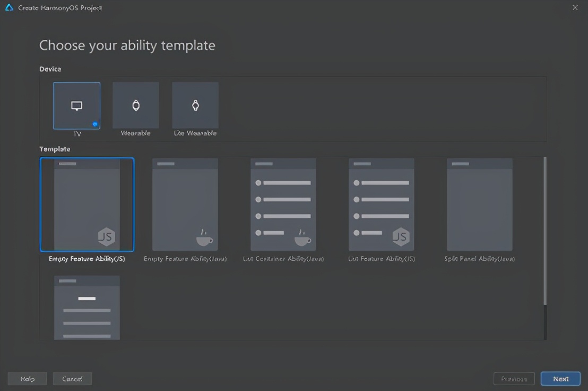Click the List Feature Ability(JS) label
The image size is (588, 391).
pos(382,259)
